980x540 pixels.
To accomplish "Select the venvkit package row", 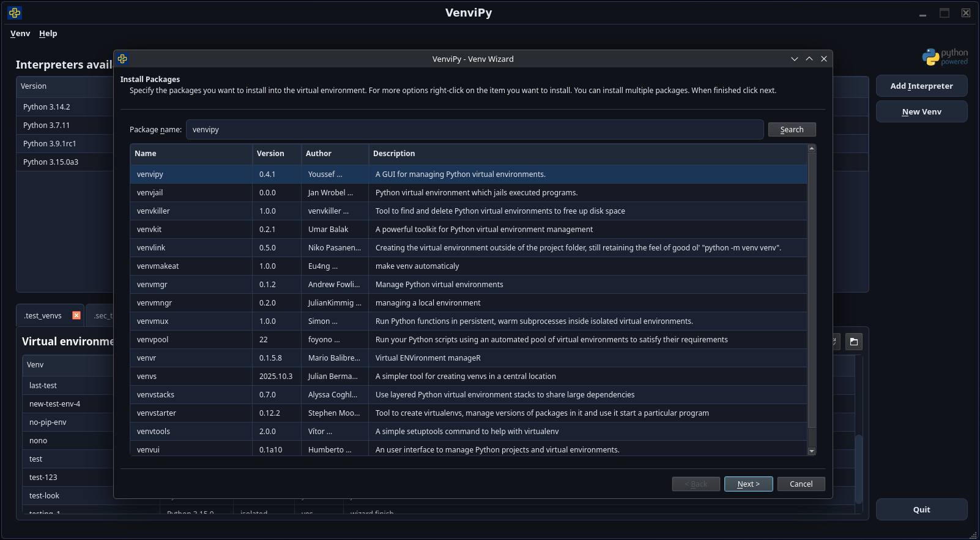I will click(x=469, y=230).
